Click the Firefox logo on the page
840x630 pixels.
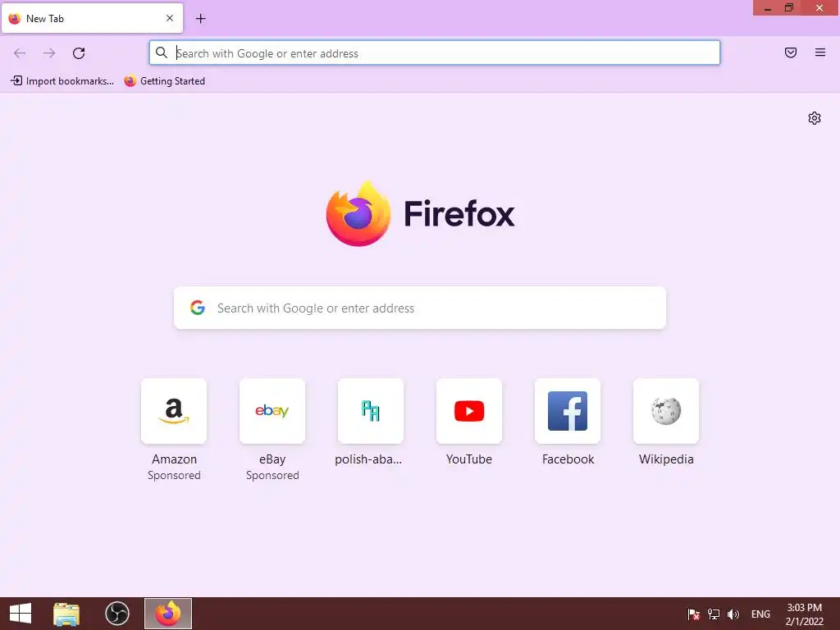421,214
